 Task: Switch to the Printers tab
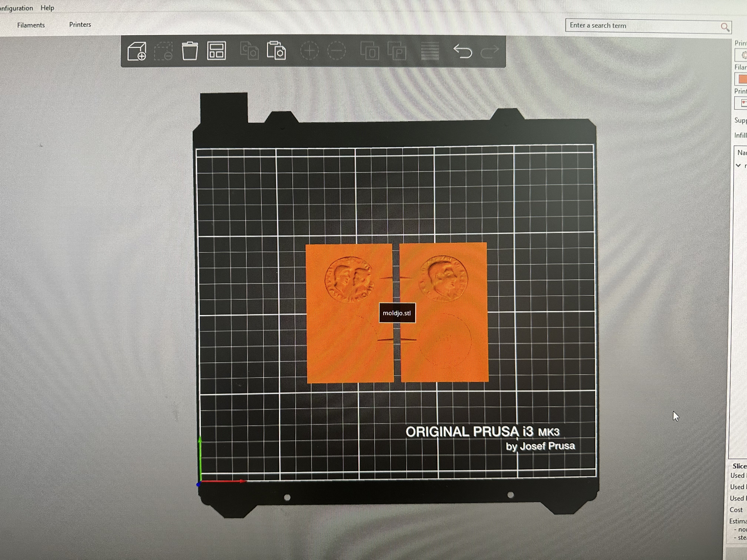point(80,25)
